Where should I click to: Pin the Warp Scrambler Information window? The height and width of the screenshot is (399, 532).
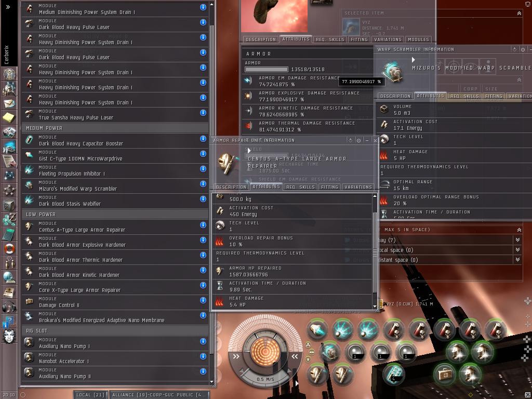click(523, 49)
